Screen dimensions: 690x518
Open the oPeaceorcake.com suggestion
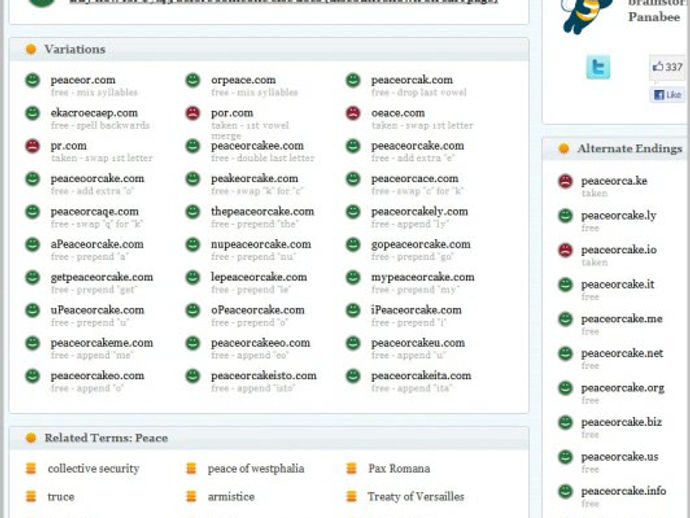(x=257, y=310)
